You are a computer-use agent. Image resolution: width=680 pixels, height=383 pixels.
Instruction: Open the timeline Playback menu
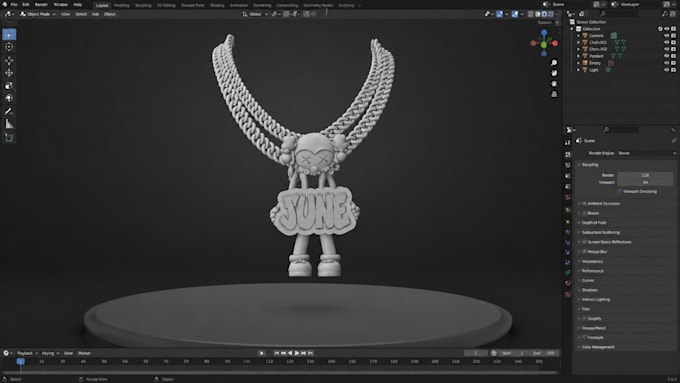(x=27, y=354)
